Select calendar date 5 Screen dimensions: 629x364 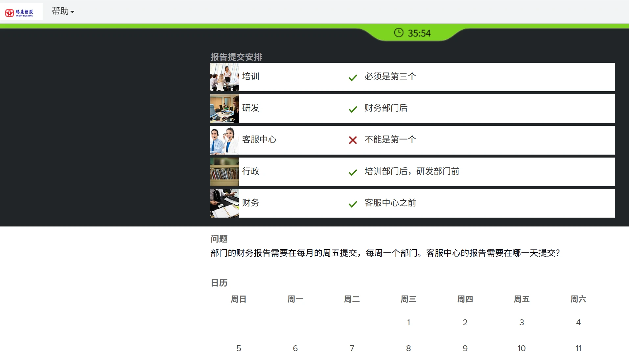click(239, 348)
